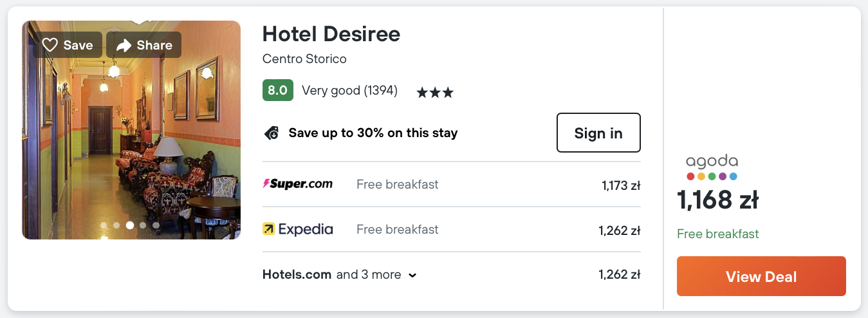Viewport: 868px width, 318px height.
Task: Click the three-star hotel rating icons
Action: pos(435,92)
